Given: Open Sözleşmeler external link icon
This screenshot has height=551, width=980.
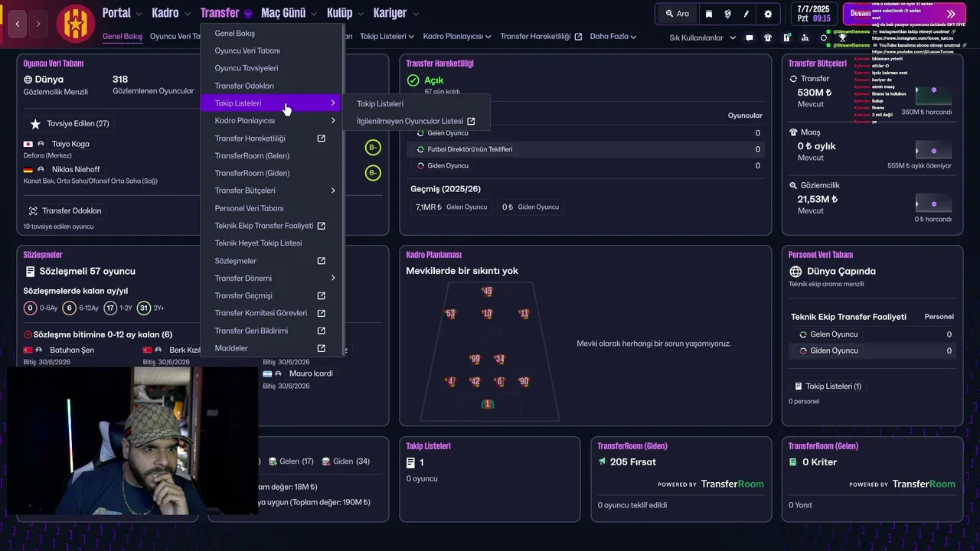Looking at the screenshot, I should pyautogui.click(x=322, y=261).
